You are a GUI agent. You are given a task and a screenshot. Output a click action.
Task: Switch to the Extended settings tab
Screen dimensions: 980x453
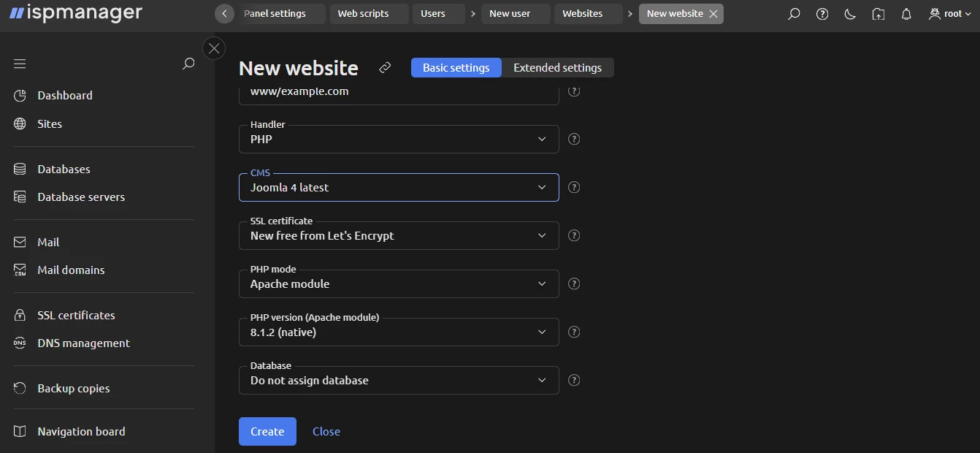(558, 67)
